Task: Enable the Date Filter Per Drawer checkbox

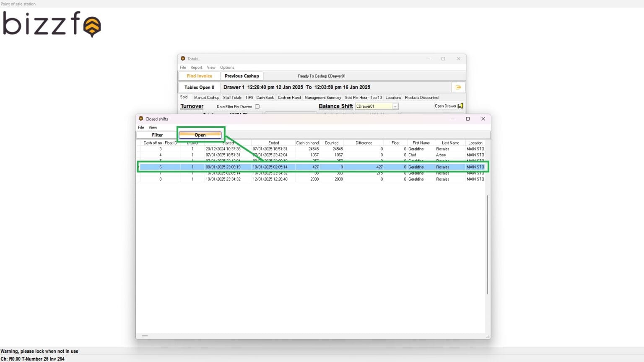Action: pos(257,106)
